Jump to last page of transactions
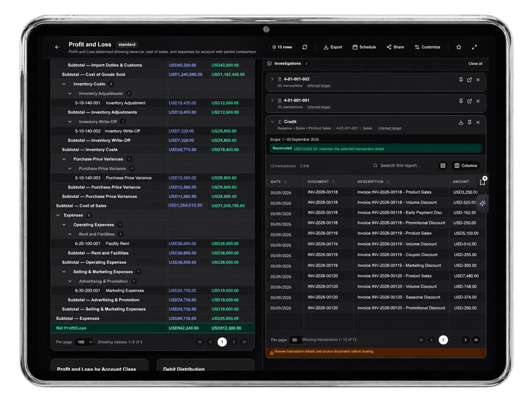Screen dimensions: 532x399 [x=476, y=340]
